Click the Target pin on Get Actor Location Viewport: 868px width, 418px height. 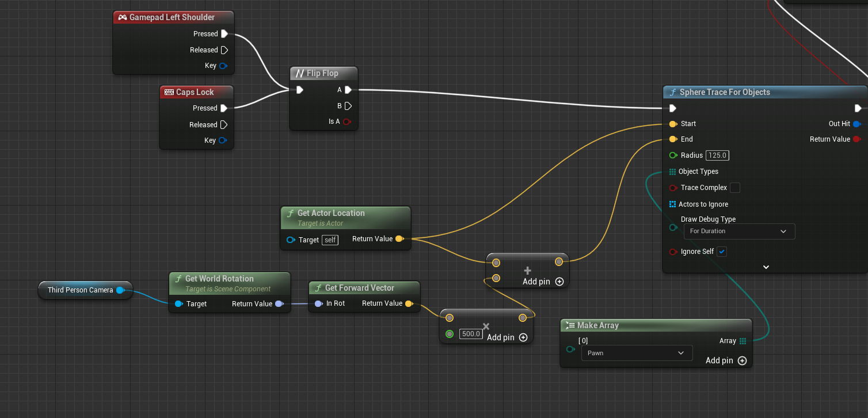291,240
